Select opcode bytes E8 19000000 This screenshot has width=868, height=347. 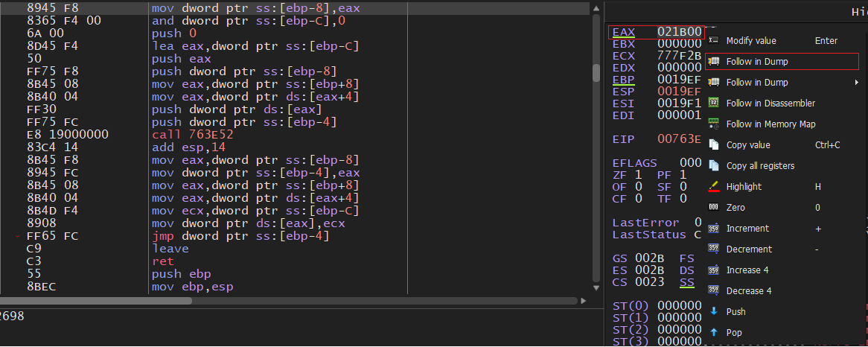coord(68,135)
